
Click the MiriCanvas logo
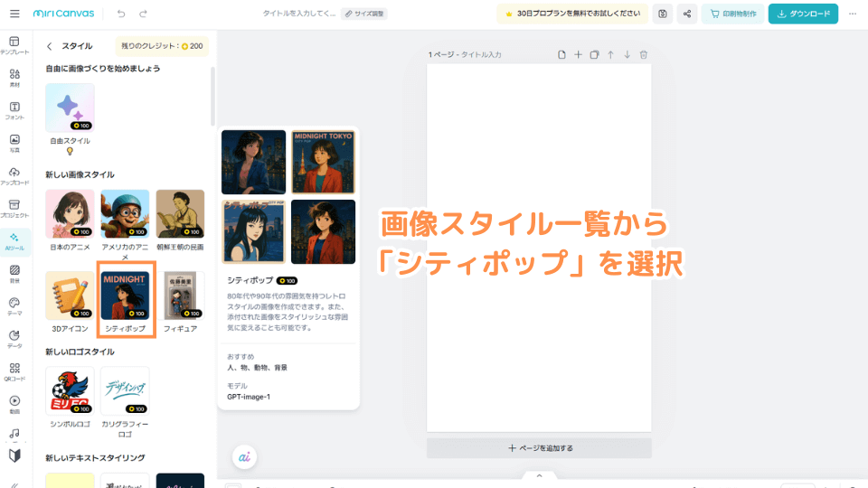(x=63, y=14)
